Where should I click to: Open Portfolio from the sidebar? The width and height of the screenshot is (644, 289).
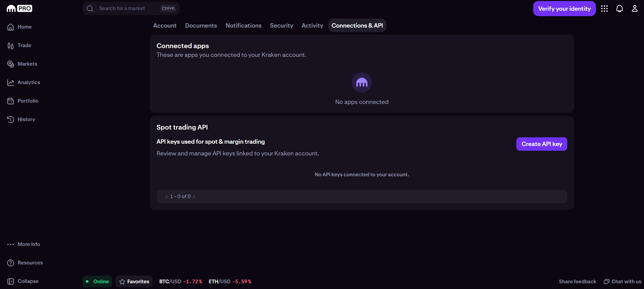pos(28,101)
